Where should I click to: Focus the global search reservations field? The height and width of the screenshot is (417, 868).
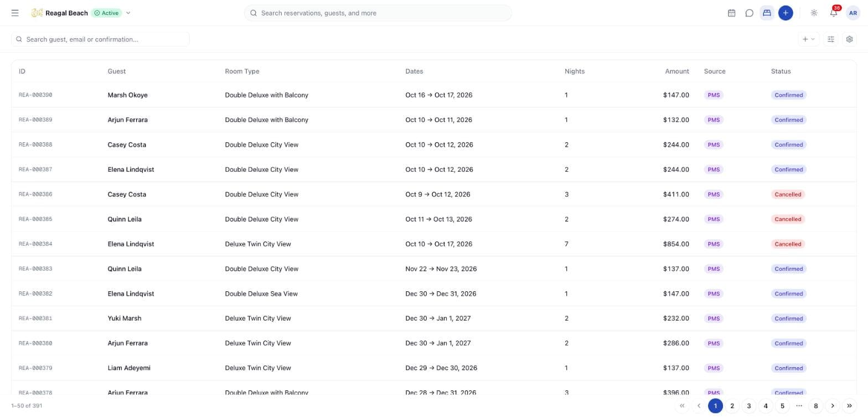[378, 13]
